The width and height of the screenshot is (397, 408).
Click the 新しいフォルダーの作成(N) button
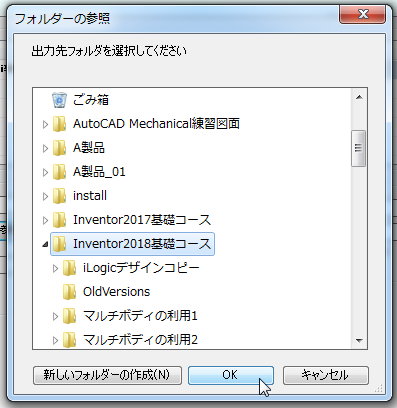click(x=107, y=375)
